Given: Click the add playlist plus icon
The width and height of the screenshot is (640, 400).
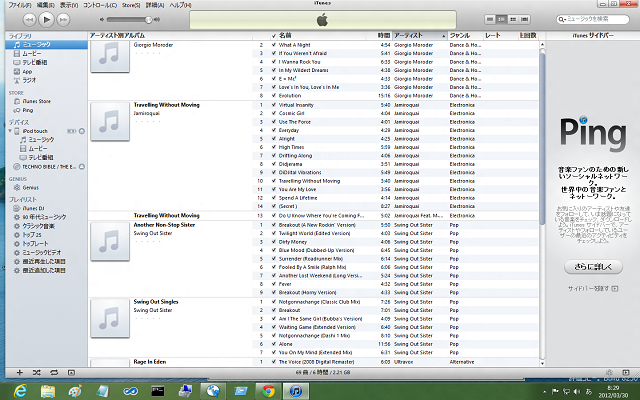Looking at the screenshot, I should coord(19,371).
